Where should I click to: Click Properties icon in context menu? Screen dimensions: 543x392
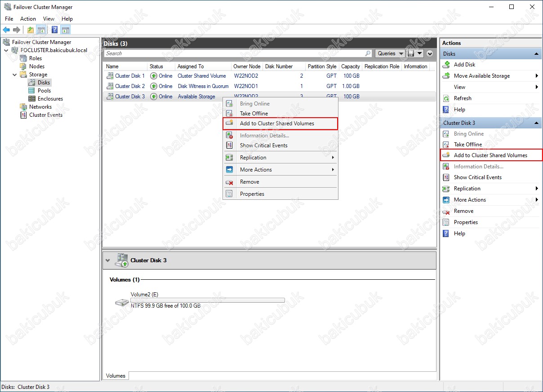(229, 194)
